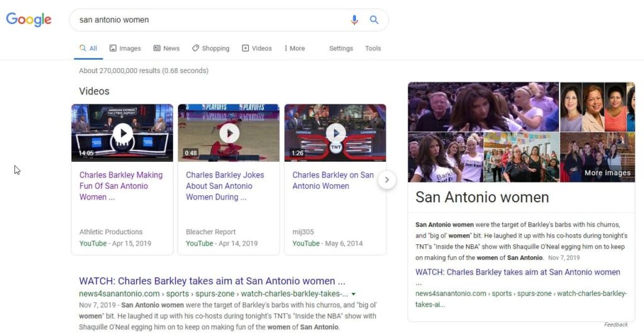Expand the More search categories menu

[x=294, y=48]
